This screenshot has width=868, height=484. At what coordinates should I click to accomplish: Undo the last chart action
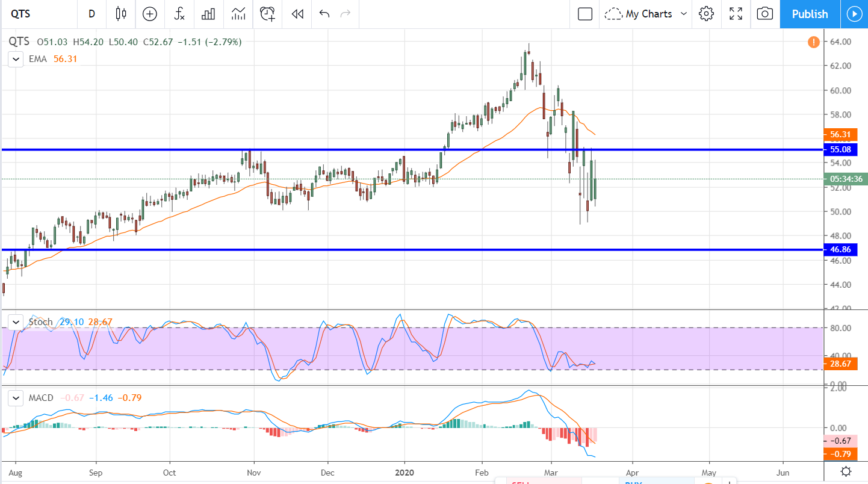point(324,14)
